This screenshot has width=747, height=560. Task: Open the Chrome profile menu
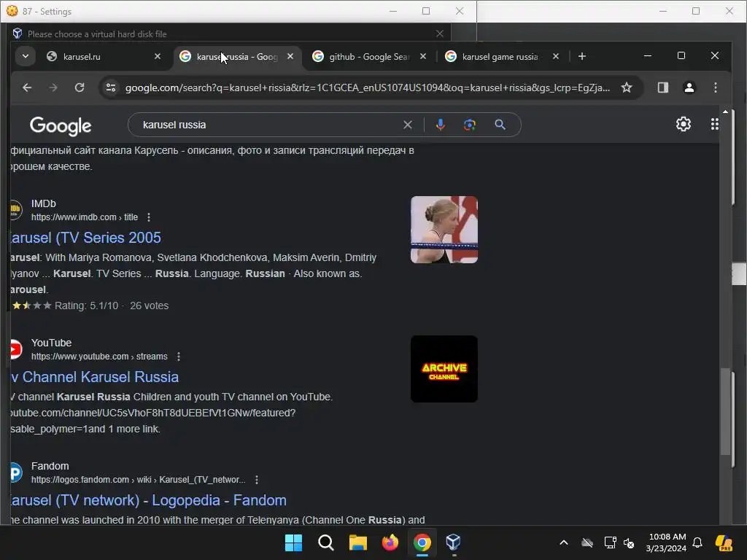689,87
